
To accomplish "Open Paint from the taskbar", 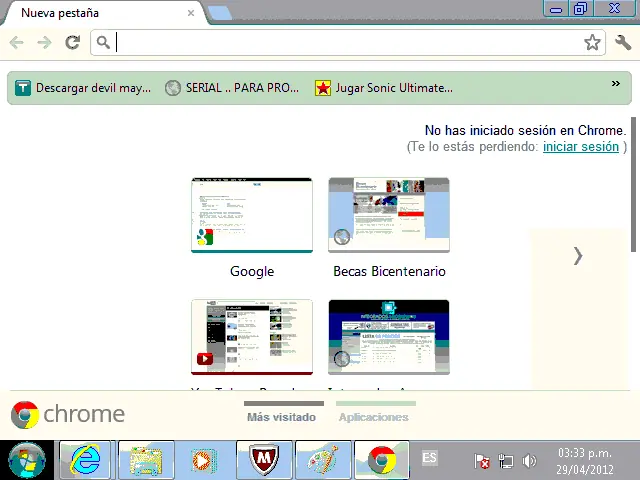I will (x=323, y=460).
